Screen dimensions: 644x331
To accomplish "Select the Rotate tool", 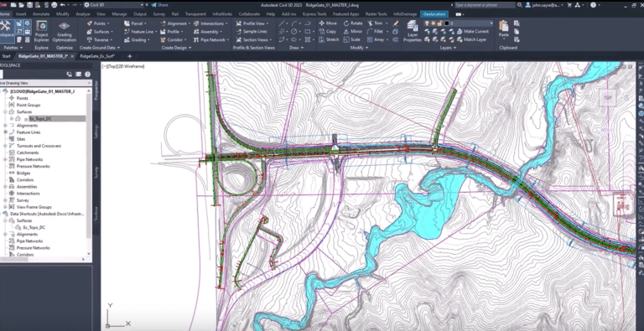I will (x=353, y=23).
